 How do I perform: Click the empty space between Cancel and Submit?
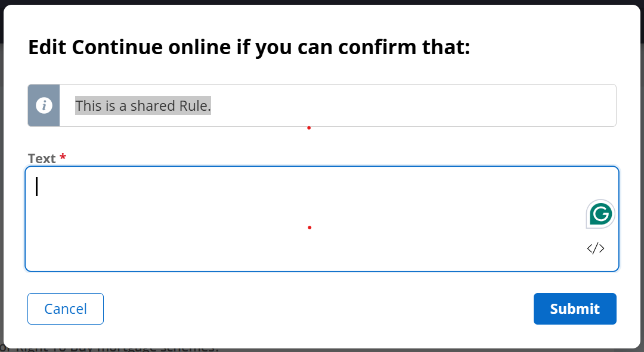(x=316, y=309)
